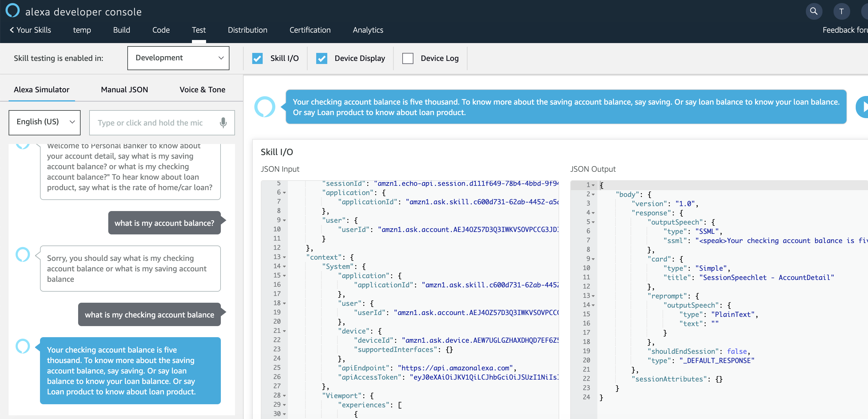Collapse JSON Input line 9 user fold arrow
This screenshot has height=419, width=868.
[x=285, y=220]
